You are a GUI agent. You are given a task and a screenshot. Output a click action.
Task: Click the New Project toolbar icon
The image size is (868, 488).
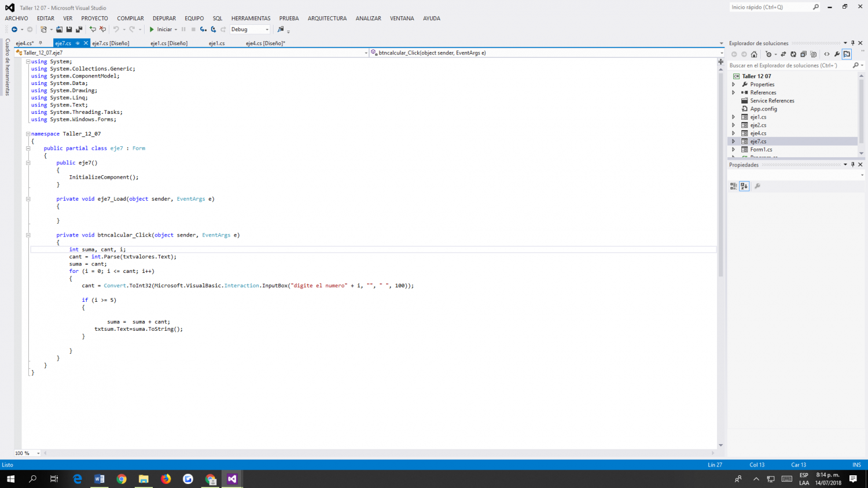[43, 29]
